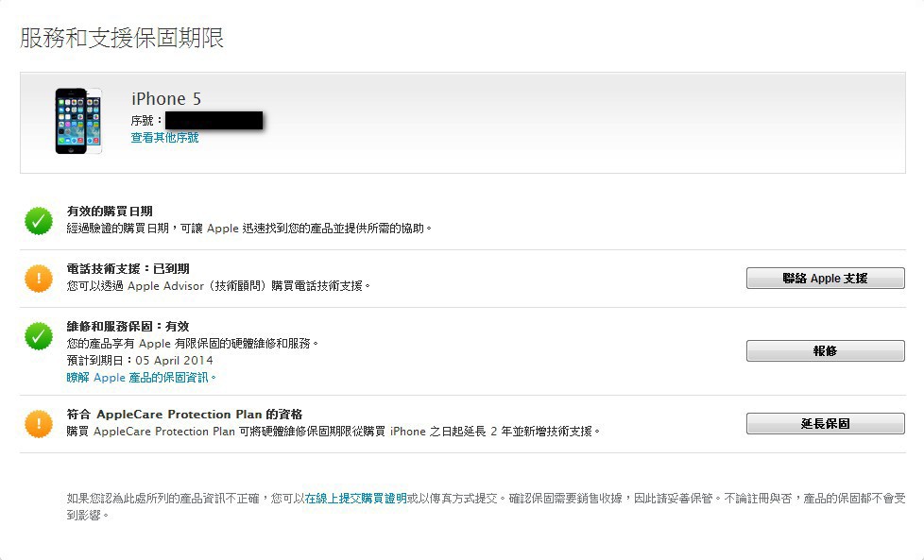The image size is (924, 560).
Task: Click the orange warning icon for 電話技術支援
Action: (39, 278)
